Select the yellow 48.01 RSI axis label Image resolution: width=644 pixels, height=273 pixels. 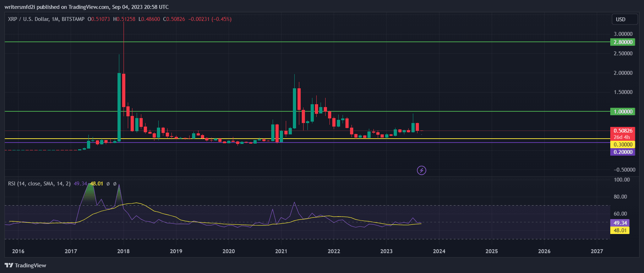(x=620, y=230)
